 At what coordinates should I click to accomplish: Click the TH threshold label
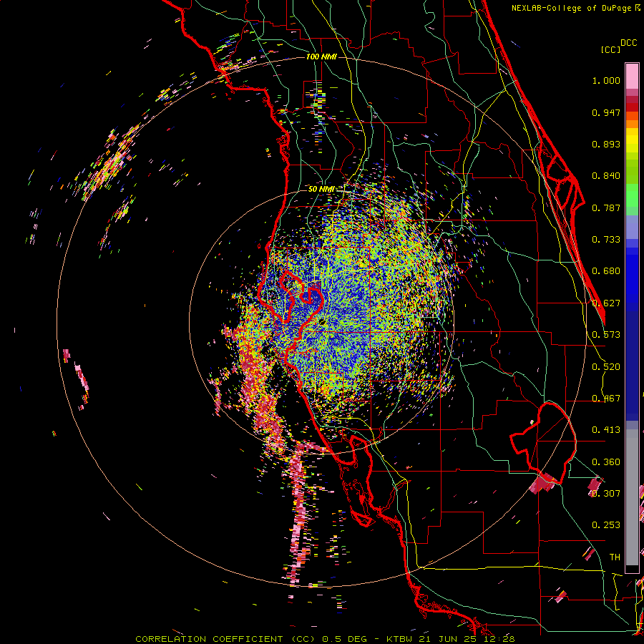tap(615, 557)
